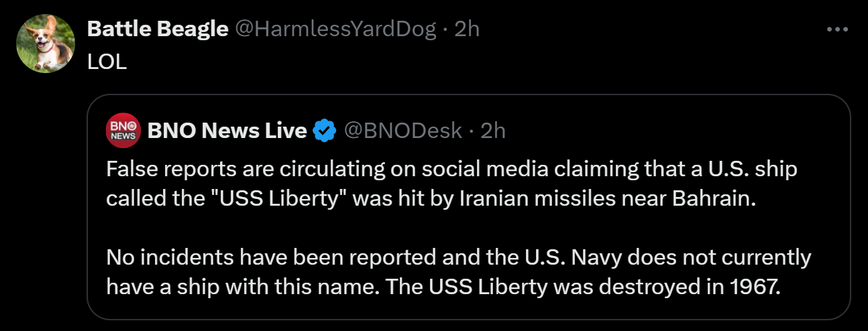Click the quoted BNO post's 2h timestamp
The image size is (868, 331).
tap(493, 131)
